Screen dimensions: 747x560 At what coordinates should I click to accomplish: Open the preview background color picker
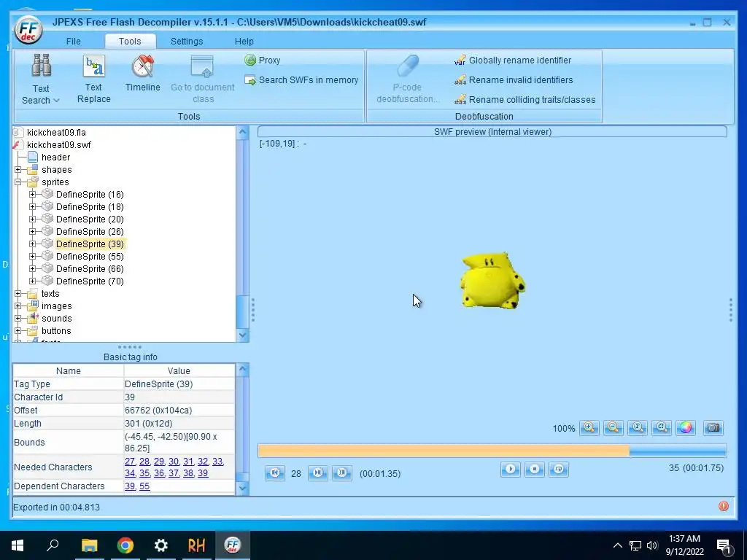(x=686, y=427)
